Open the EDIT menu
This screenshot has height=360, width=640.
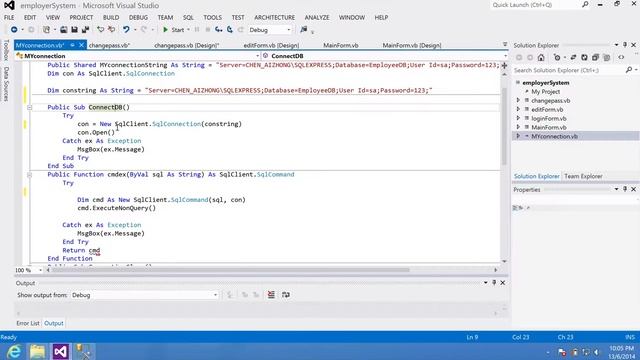pyautogui.click(x=30, y=18)
